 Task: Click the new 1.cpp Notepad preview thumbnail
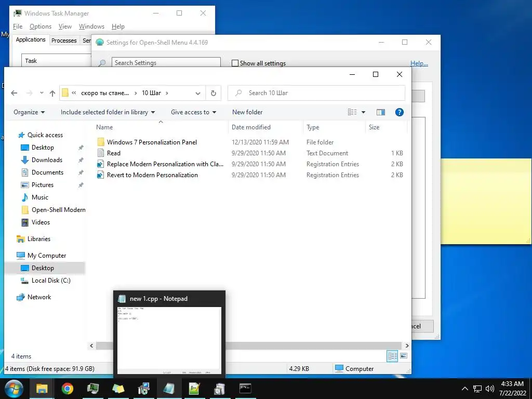(169, 340)
